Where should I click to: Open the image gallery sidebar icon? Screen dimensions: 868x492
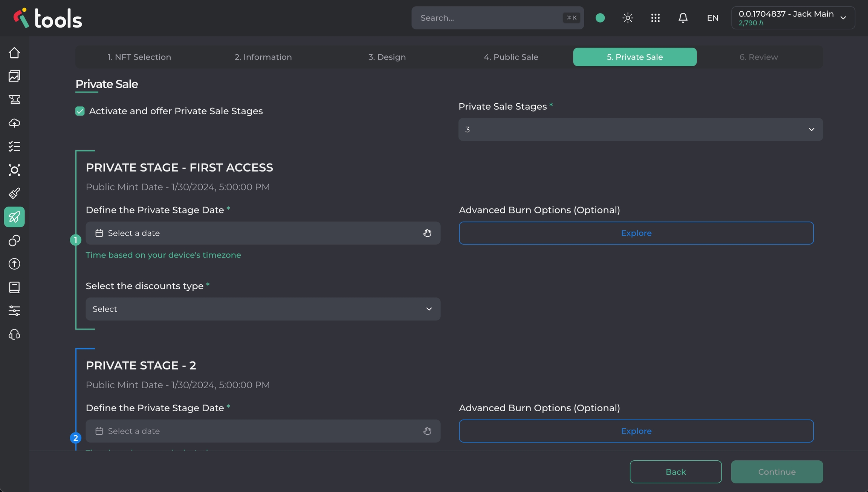pos(14,76)
